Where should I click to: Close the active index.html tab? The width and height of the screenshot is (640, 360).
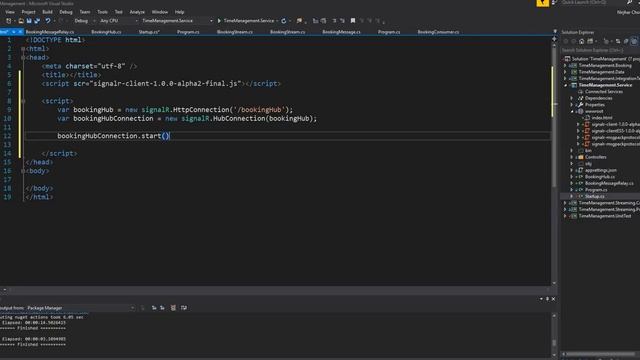20,32
